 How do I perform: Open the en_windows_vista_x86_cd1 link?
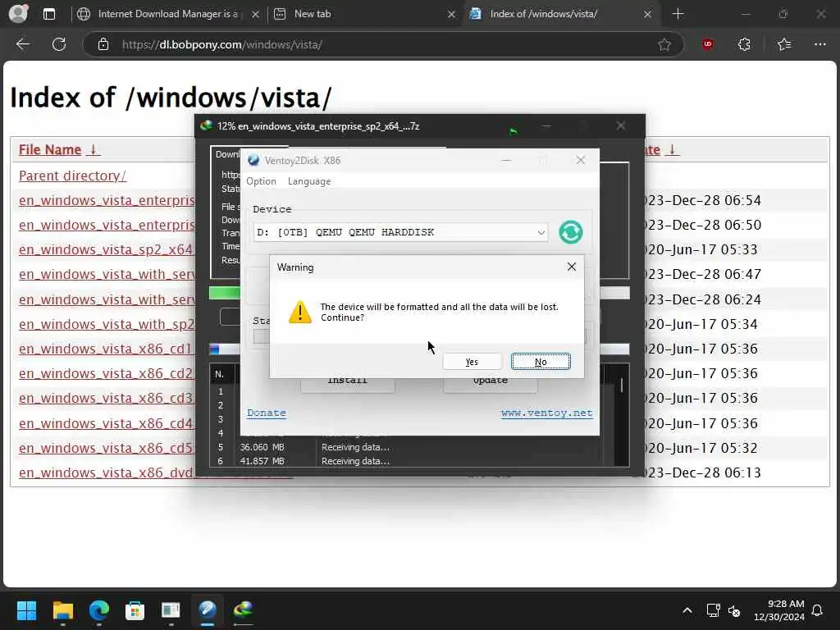point(106,349)
